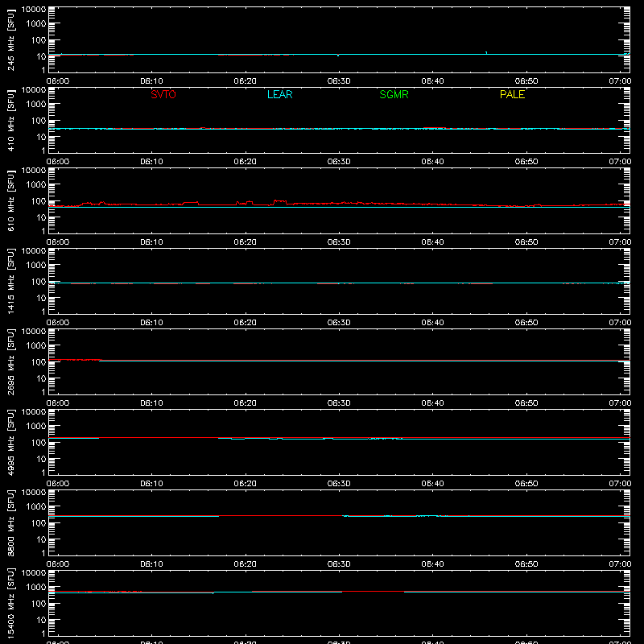This screenshot has height=644, width=644.
Task: Click the 100 label on 15400 MHz axis
Action: coord(39,604)
